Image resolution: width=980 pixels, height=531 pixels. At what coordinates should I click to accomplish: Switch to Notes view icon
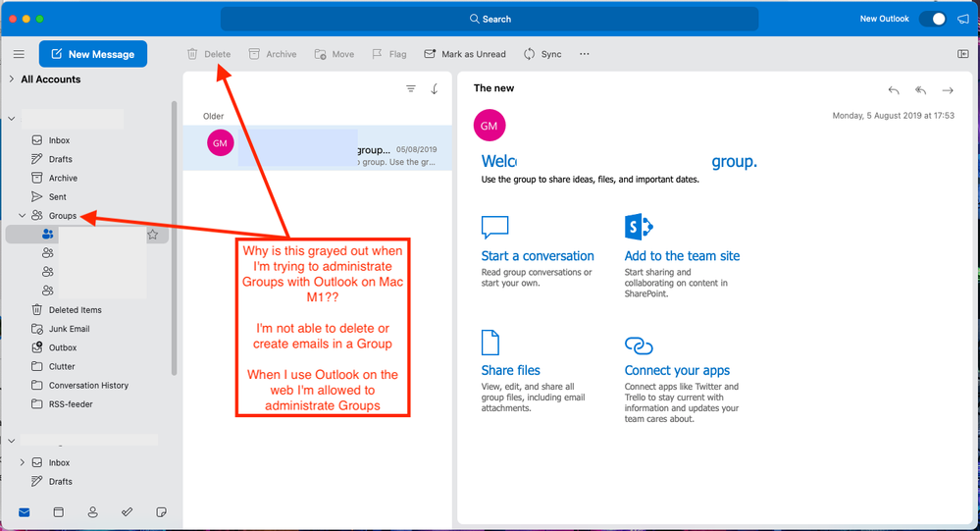click(161, 512)
